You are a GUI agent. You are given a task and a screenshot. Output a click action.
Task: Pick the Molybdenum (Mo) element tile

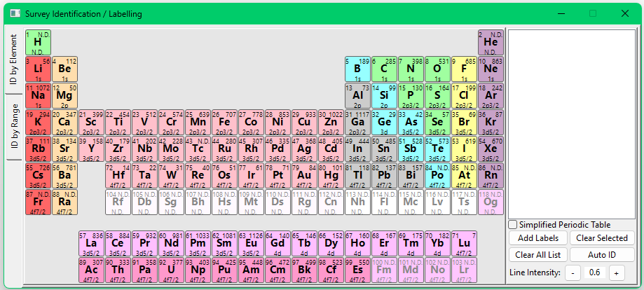171,149
